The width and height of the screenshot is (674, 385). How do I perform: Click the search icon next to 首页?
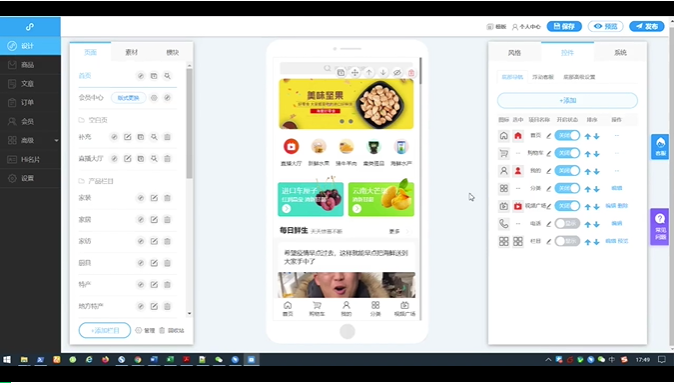[167, 76]
